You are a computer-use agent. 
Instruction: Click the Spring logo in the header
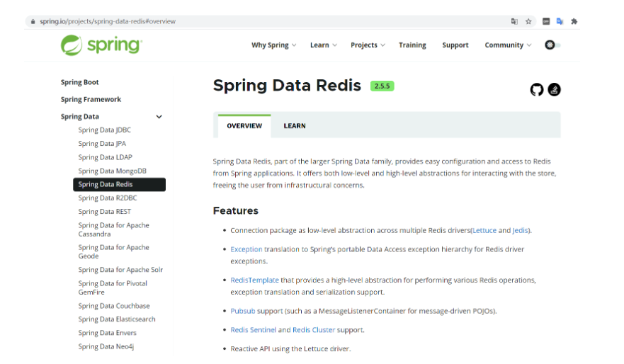click(x=101, y=45)
